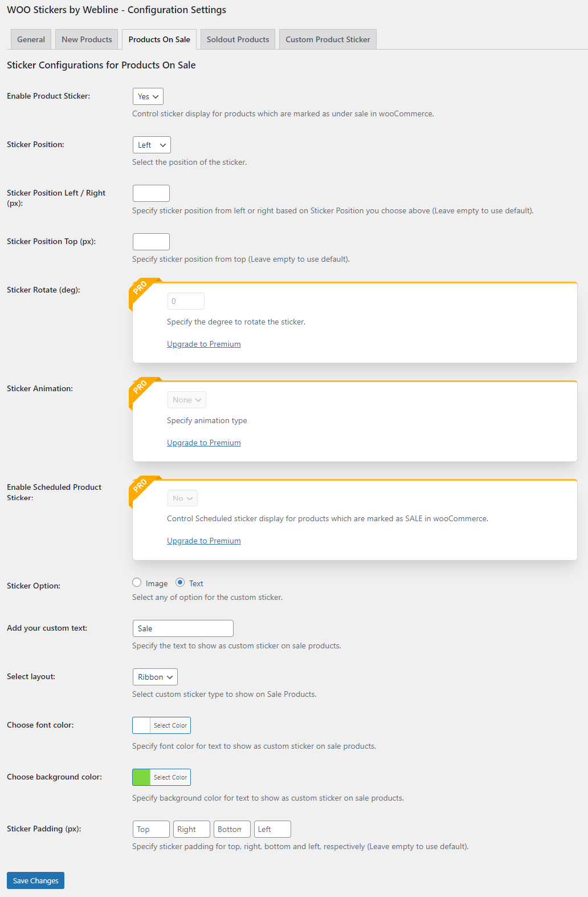Click the Sticker Configurations for Products On Sale heading
Viewport: 588px width, 897px height.
[101, 65]
